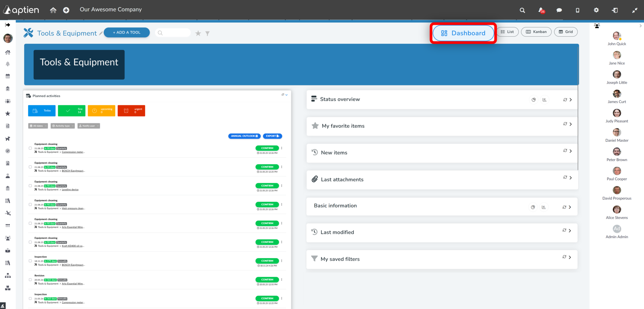Viewport: 644px width, 309px height.
Task: Confirm the Compression meter equipment cleaning activity
Action: [x=267, y=148]
